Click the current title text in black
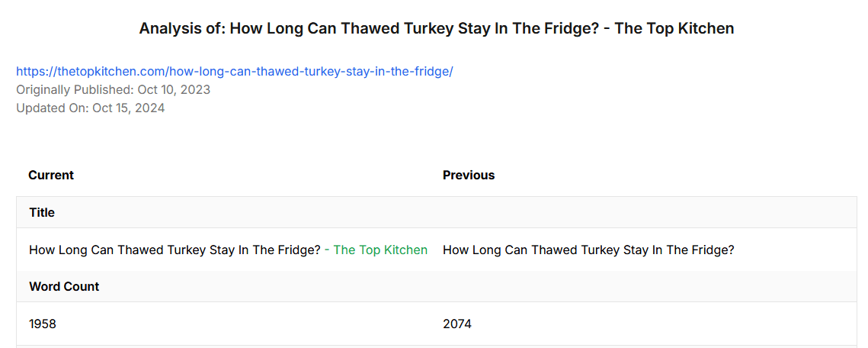The height and width of the screenshot is (348, 868). click(175, 250)
